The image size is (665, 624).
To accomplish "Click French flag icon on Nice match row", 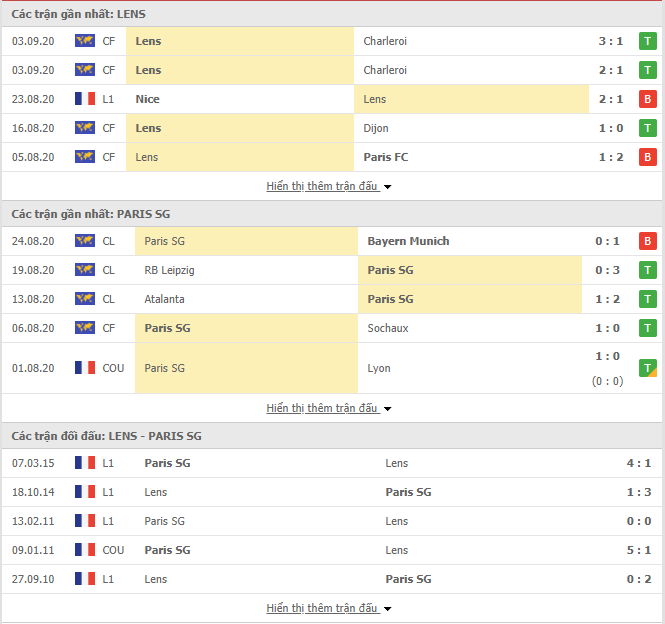I will [x=85, y=99].
